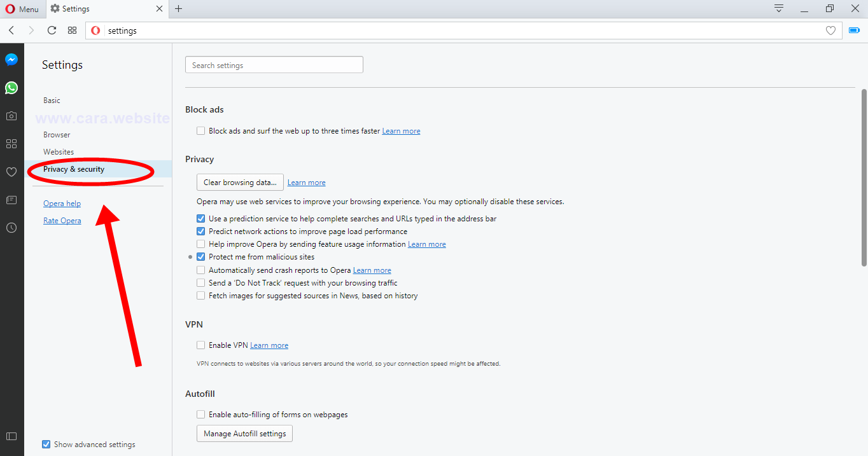Open Speed Dial from the sidebar

point(11,144)
